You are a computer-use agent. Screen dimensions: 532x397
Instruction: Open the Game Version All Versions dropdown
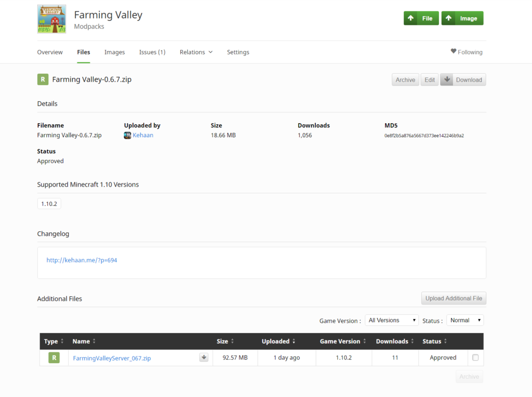(392, 320)
